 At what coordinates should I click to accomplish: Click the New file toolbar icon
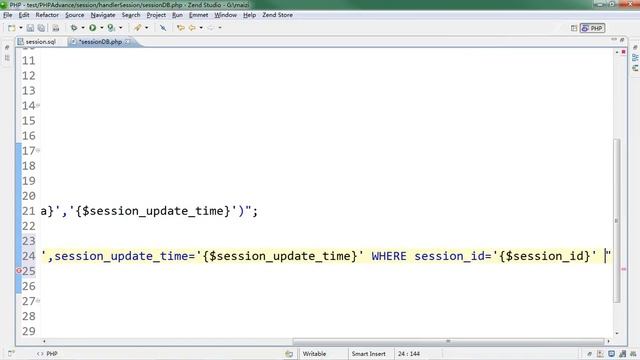click(11, 28)
